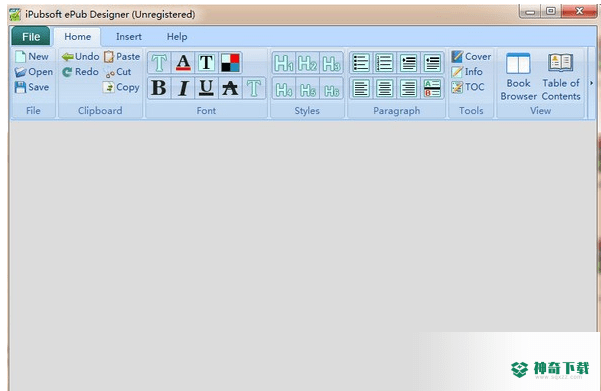Close the ePub Designer window
Screen dimensions: 601x391
580,12
